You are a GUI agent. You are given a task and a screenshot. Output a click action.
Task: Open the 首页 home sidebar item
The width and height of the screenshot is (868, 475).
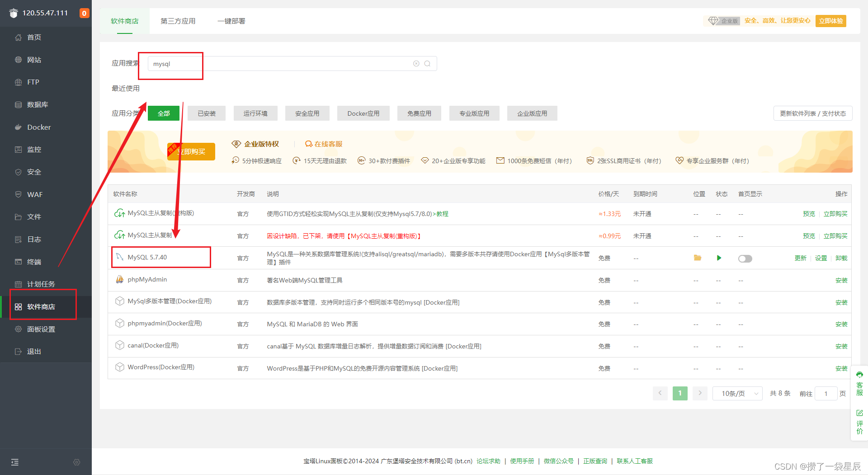(34, 38)
